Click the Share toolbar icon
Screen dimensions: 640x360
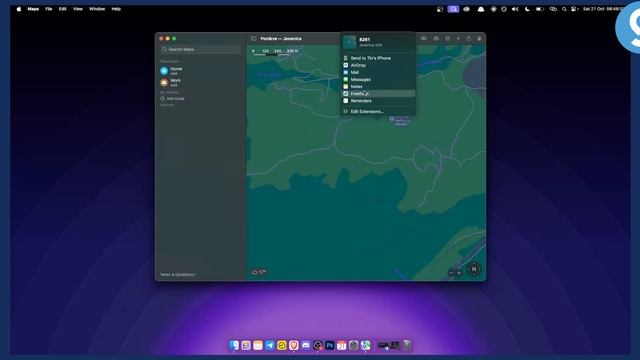(469, 38)
